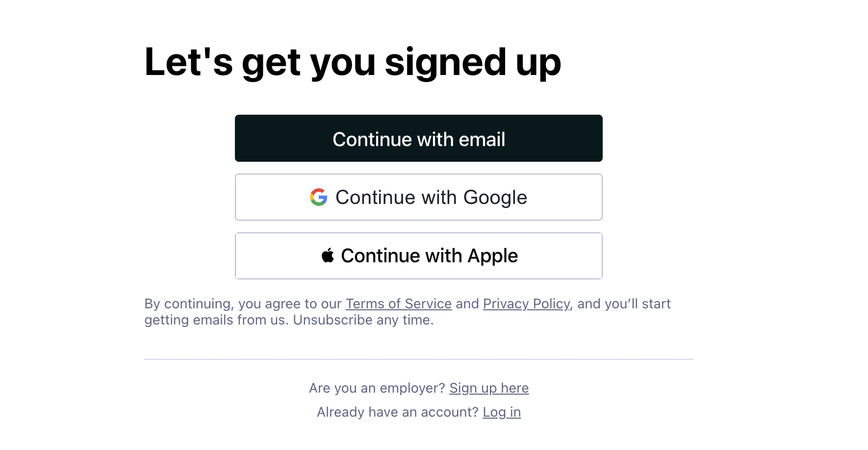Viewport: 868px width, 450px height.
Task: Sign up through your Google account
Action: pos(418,197)
